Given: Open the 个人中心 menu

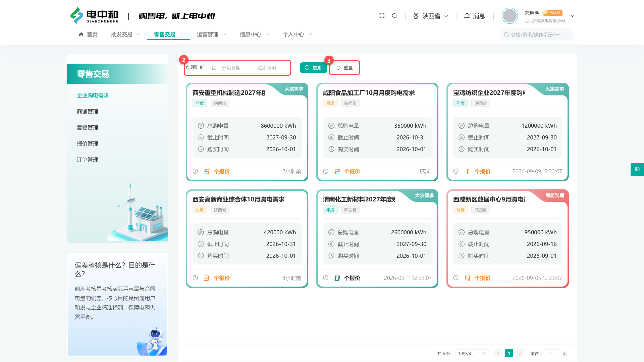Looking at the screenshot, I should pyautogui.click(x=297, y=34).
